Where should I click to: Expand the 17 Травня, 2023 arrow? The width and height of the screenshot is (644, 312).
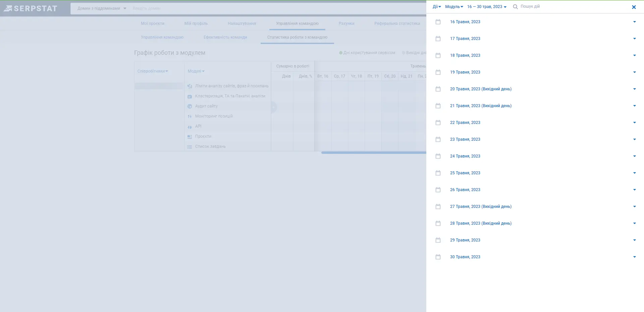point(634,39)
